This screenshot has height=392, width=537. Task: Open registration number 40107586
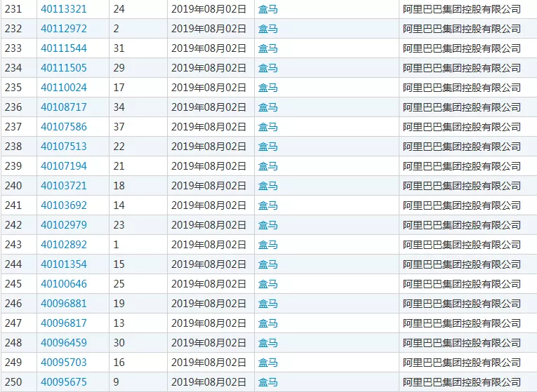pos(64,127)
